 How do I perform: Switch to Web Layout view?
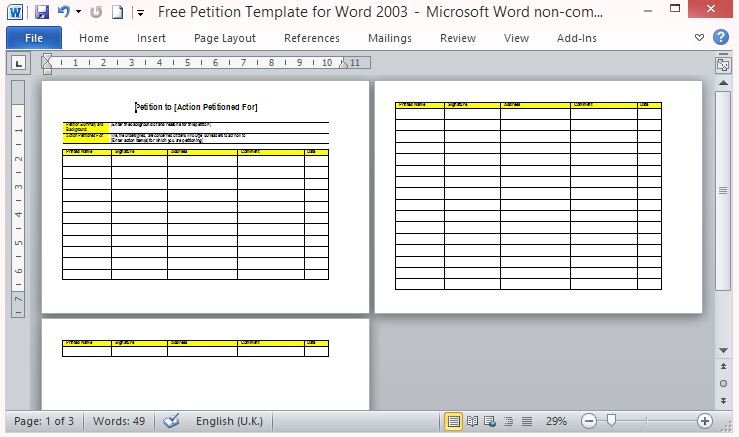pyautogui.click(x=490, y=421)
